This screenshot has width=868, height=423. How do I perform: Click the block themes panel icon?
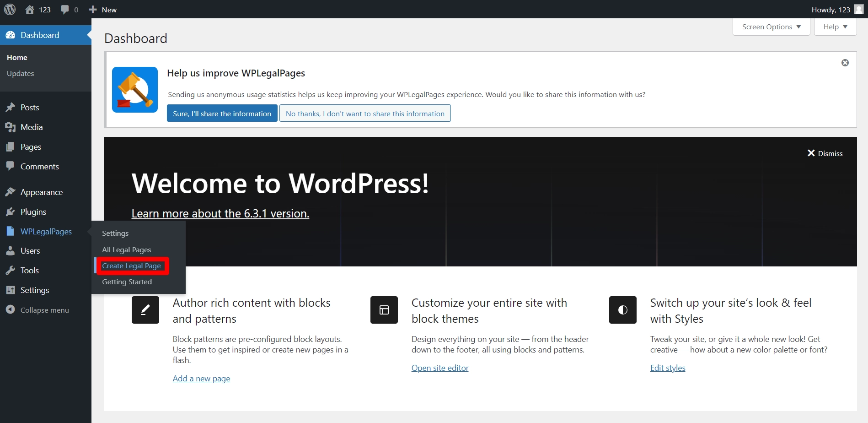[384, 310]
